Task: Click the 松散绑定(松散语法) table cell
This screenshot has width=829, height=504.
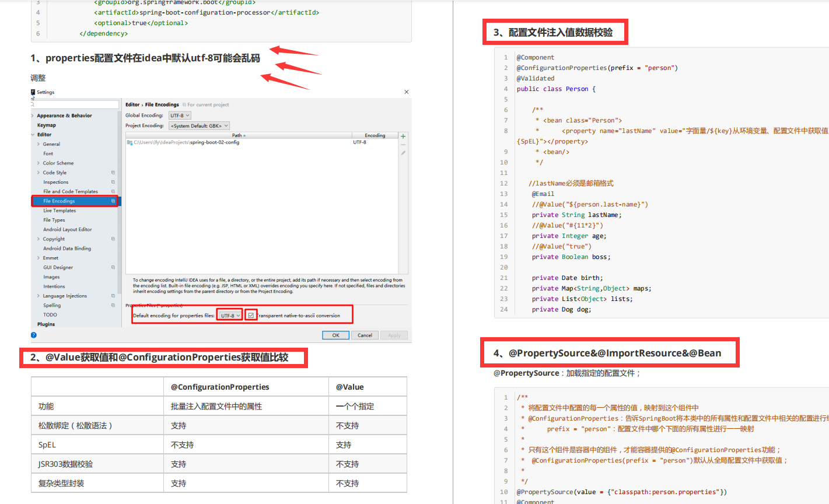Action: pyautogui.click(x=97, y=426)
